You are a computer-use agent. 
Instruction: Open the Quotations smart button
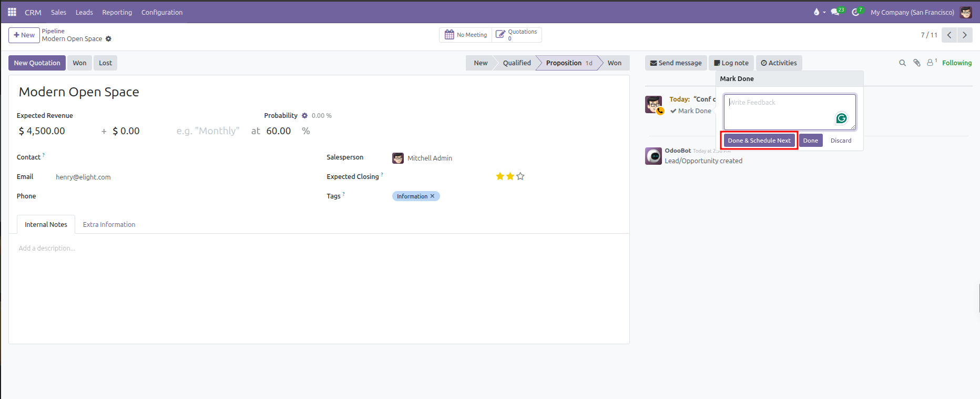click(517, 35)
